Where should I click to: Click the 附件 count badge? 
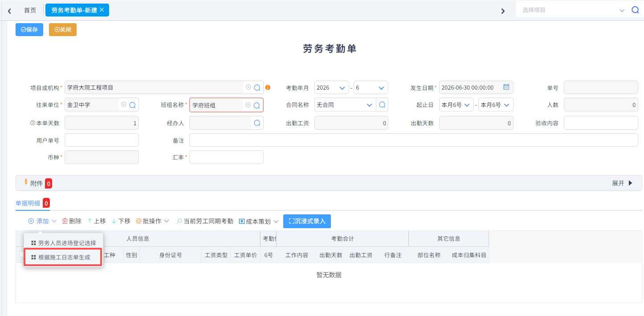(49, 183)
